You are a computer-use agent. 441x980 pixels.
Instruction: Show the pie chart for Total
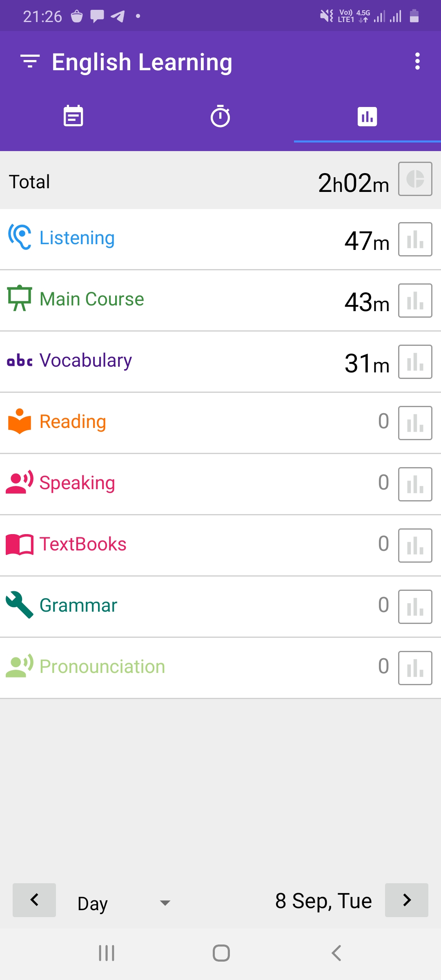415,179
